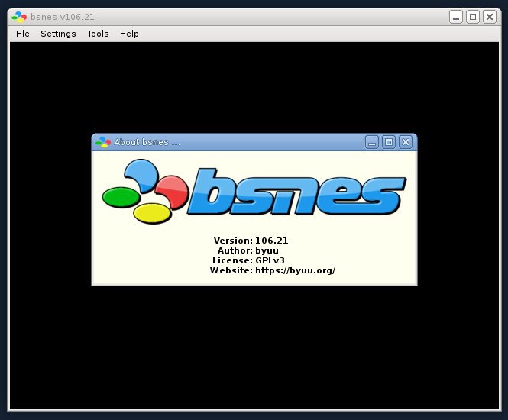Click the 'About bsnes ...' title text
Viewport: 508px width, 420px height.
click(x=147, y=142)
